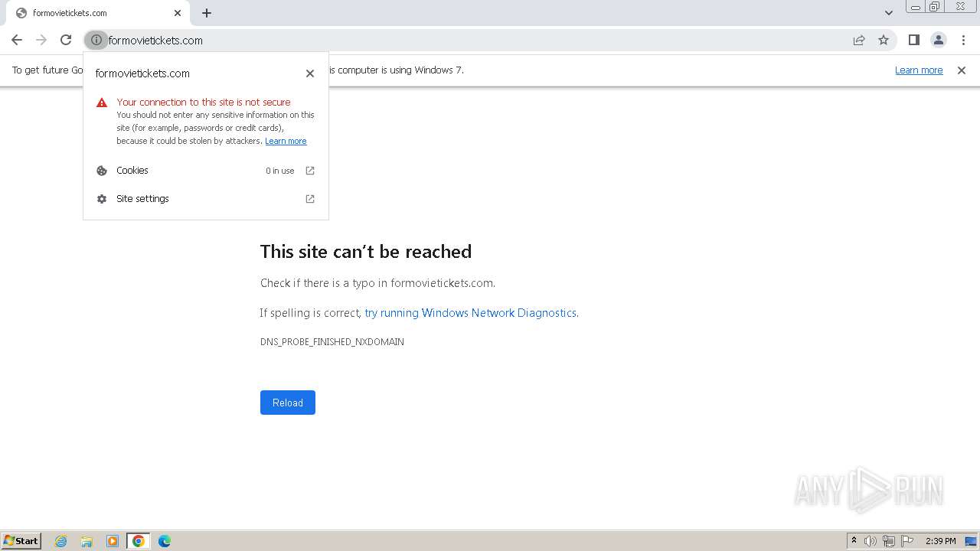Click the red warning triangle icon
Viewport: 980px width, 551px height.
pos(102,103)
